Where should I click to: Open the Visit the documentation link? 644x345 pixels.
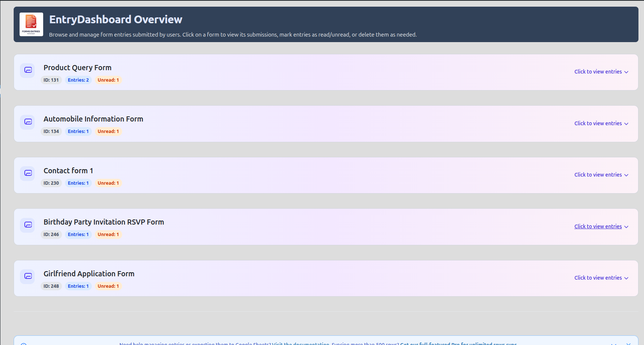(x=300, y=344)
